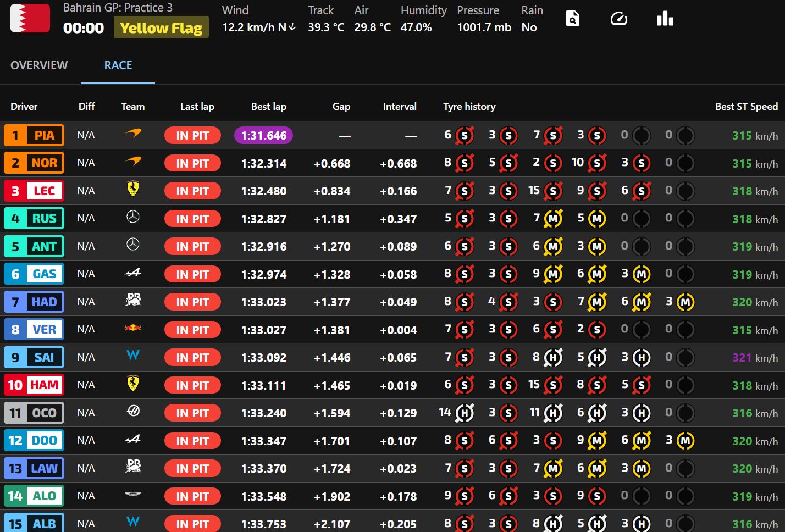785x532 pixels.
Task: Click the Ferrari logo in HAM row
Action: pos(133,384)
